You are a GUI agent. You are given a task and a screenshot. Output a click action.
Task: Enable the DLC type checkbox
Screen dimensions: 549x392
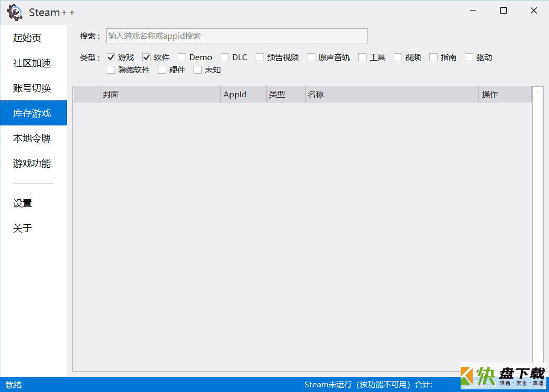tap(225, 57)
